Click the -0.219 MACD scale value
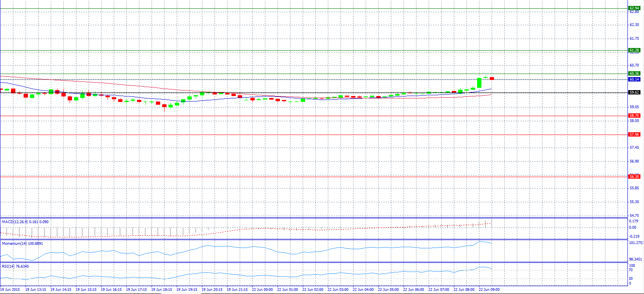Image resolution: width=644 pixels, height=294 pixels. [x=634, y=237]
